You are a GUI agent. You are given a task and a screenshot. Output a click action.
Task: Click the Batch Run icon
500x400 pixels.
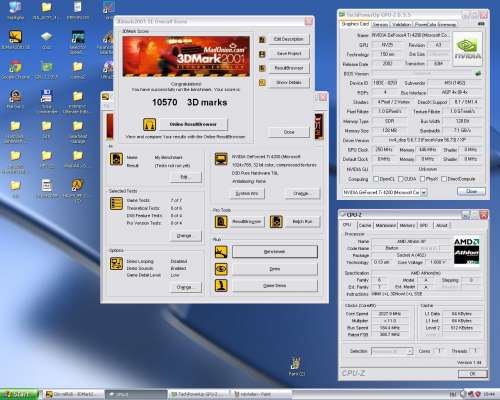click(x=276, y=222)
